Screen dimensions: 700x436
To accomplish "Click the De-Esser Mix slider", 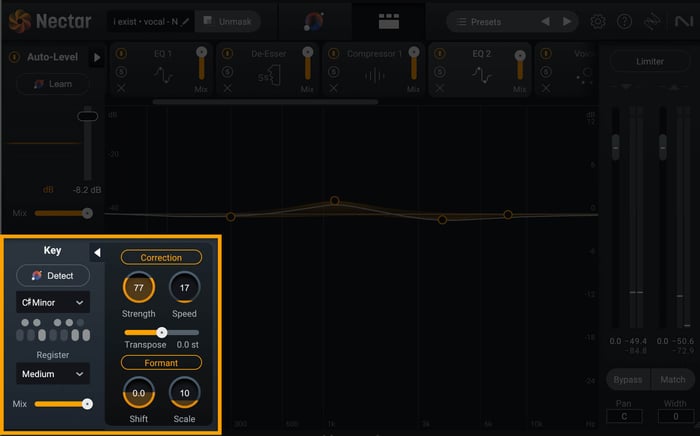I will click(308, 64).
